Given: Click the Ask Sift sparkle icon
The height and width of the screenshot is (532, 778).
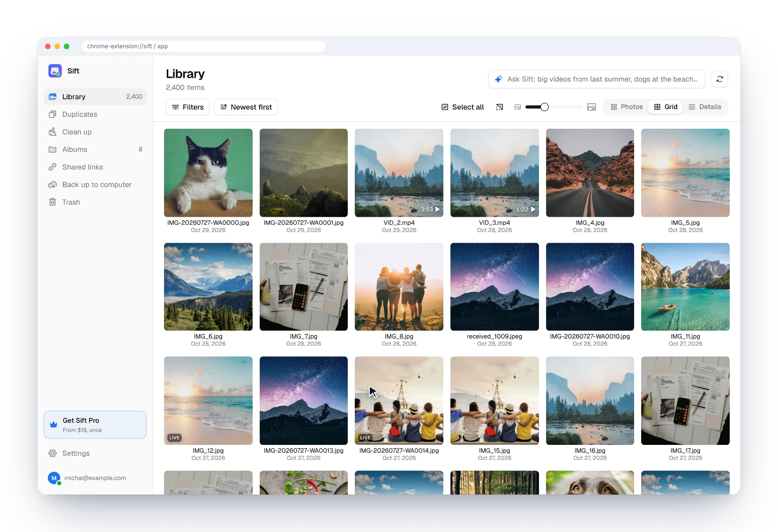Looking at the screenshot, I should click(x=499, y=79).
